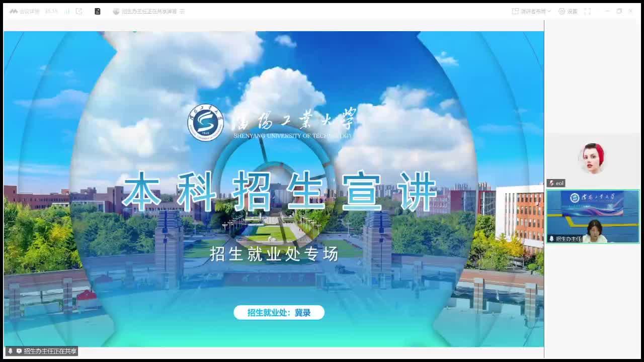Screen dimensions: 644x362
Task: Click the share/export icon in top bar
Action: pos(79,11)
